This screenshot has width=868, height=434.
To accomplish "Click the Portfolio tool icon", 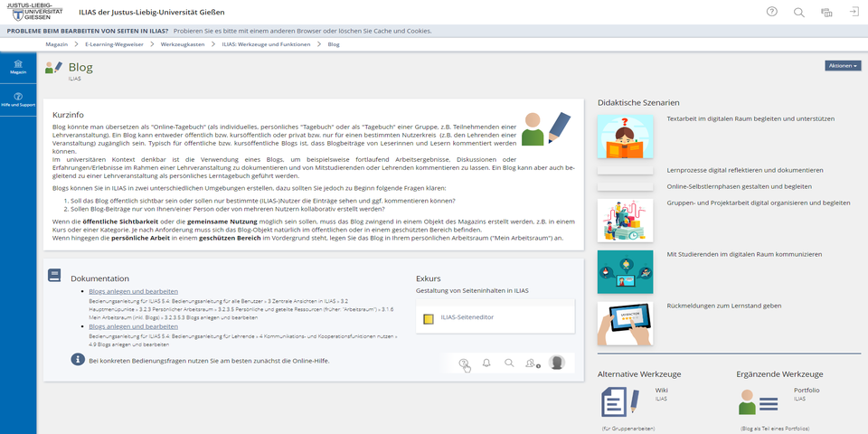I will tap(758, 401).
